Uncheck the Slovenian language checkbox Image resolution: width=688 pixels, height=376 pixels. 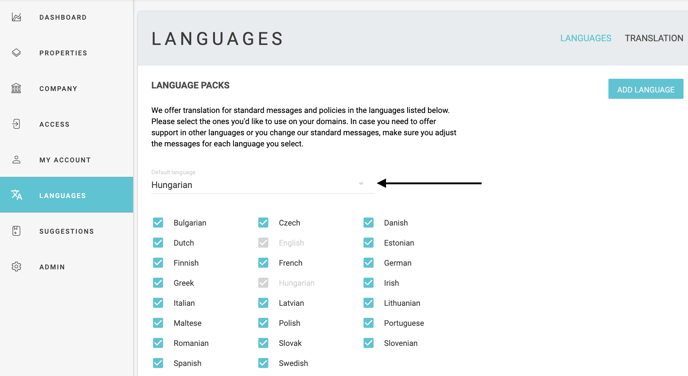tap(369, 343)
